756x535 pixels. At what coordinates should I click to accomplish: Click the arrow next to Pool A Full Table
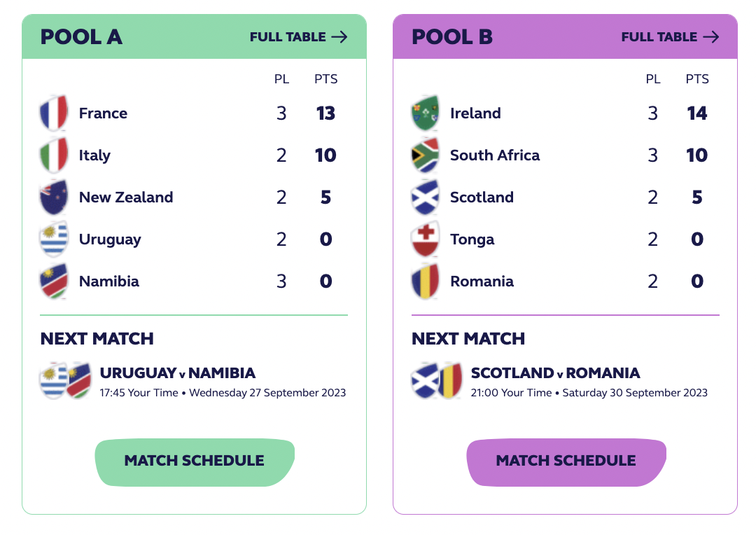pyautogui.click(x=339, y=37)
